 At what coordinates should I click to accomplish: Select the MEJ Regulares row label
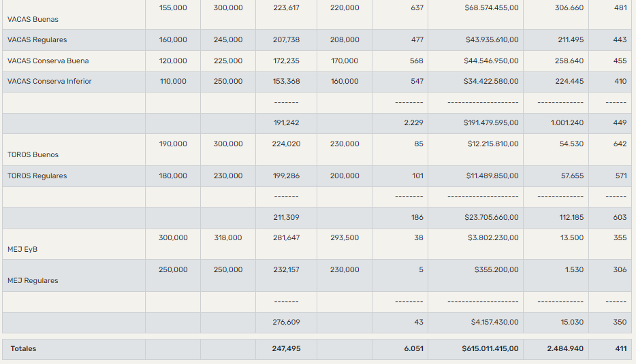[33, 280]
